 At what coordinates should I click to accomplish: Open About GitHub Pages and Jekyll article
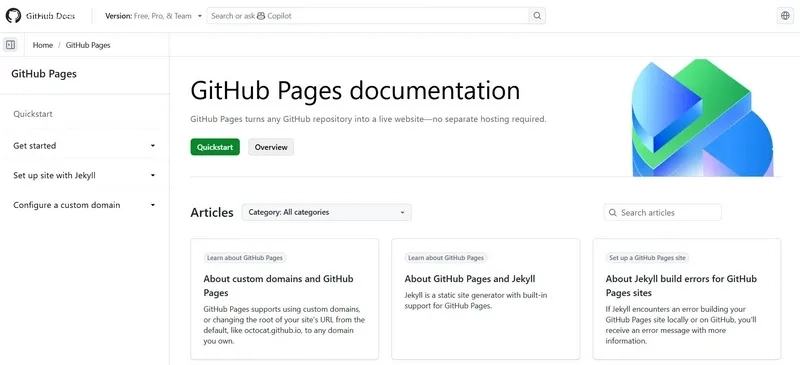click(x=470, y=279)
